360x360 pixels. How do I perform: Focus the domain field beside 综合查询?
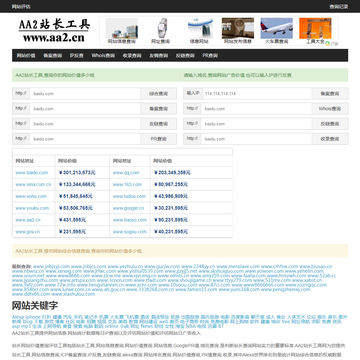pyautogui.click(x=85, y=94)
